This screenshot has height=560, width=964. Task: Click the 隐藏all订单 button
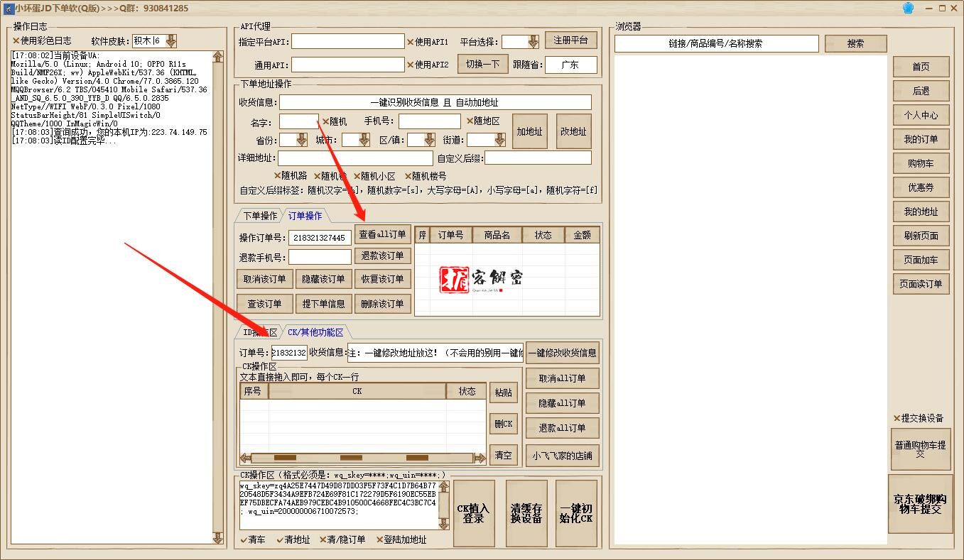coord(562,403)
